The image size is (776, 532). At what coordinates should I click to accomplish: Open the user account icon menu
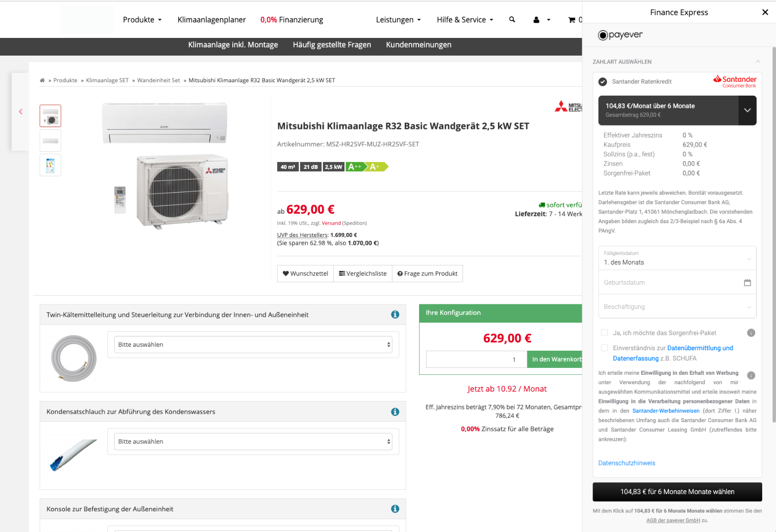[541, 20]
